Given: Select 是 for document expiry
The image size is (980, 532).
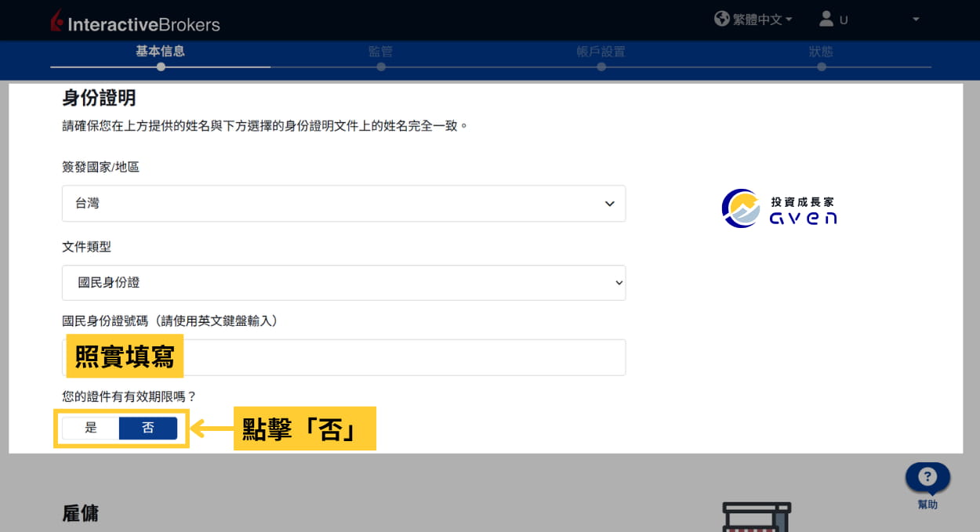Looking at the screenshot, I should [91, 428].
